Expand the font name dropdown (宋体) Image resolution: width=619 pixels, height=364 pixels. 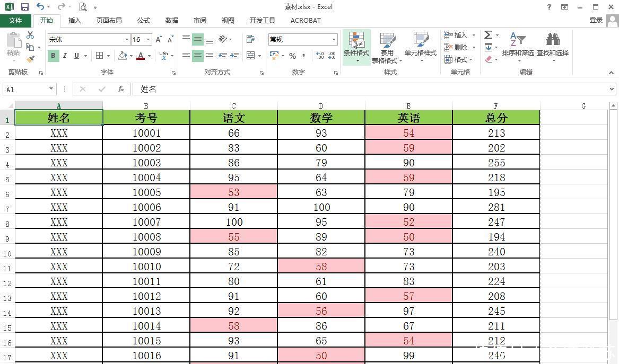(x=127, y=40)
